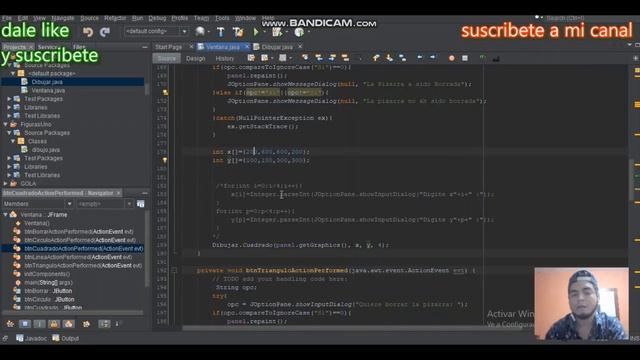Click the lightbulb hint beside the int y[] line
The image size is (640, 360).
click(165, 160)
